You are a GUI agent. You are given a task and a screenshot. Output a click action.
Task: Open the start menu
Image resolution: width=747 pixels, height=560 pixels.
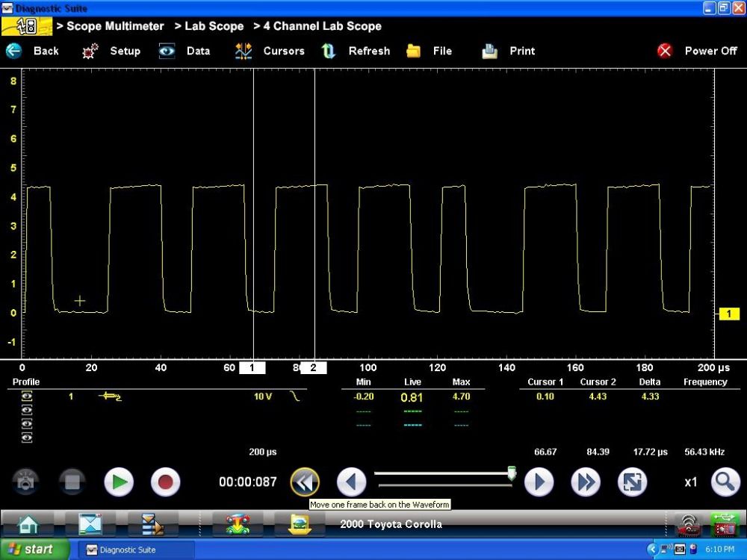pyautogui.click(x=30, y=550)
